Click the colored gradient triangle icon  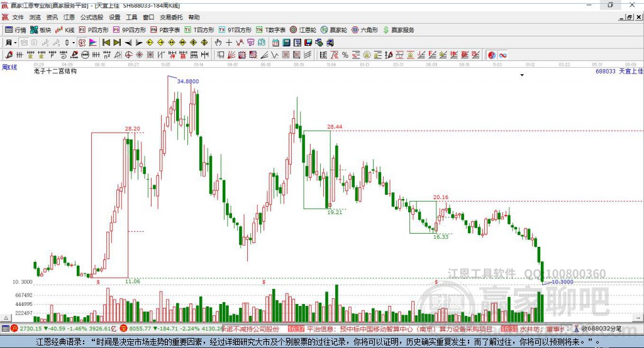tap(93, 43)
